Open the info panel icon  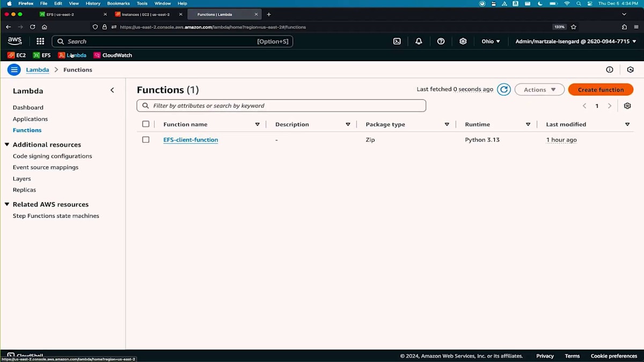coord(610,70)
